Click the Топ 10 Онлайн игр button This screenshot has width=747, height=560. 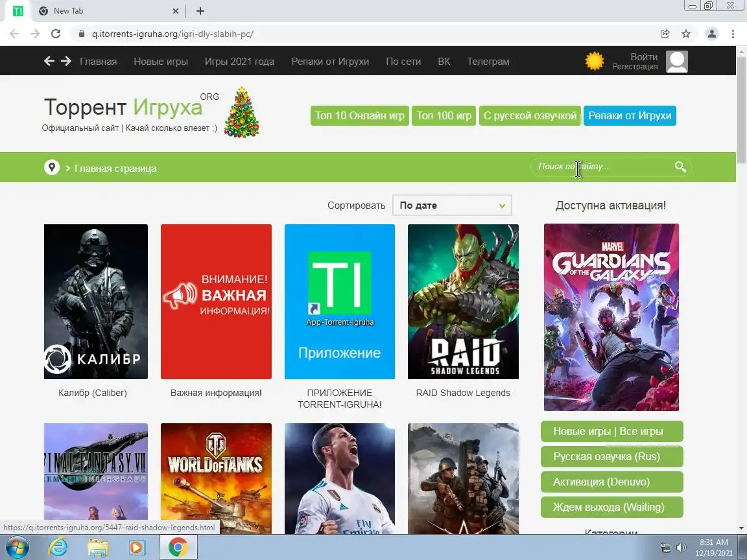[360, 116]
